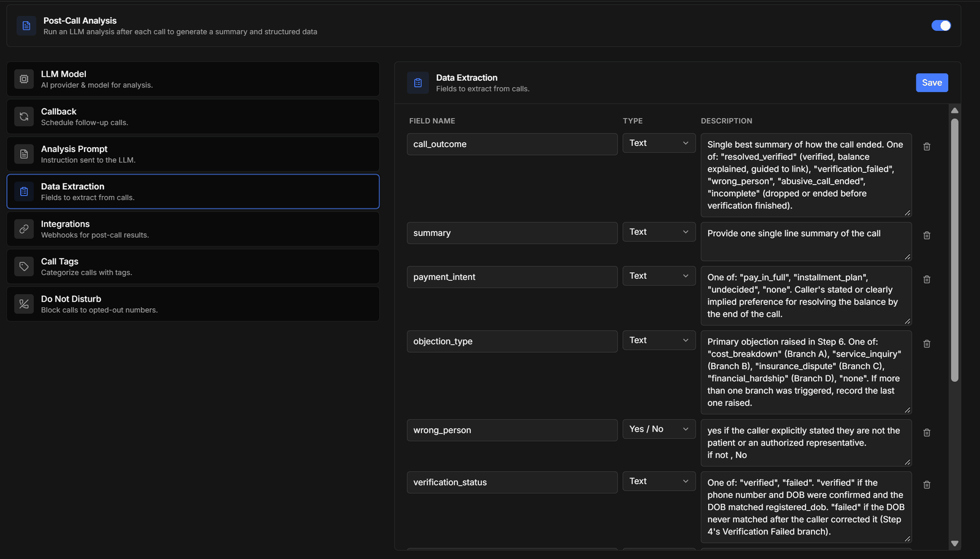Click the scrollbar down arrow

point(954,544)
